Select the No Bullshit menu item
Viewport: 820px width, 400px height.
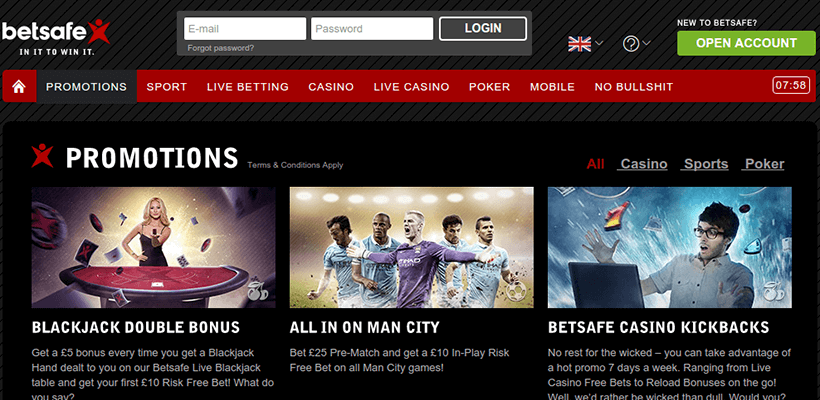[633, 87]
